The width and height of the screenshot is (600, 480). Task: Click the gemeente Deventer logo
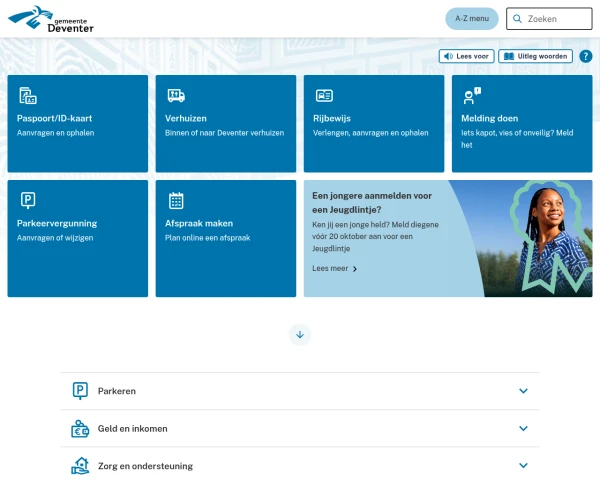coord(51,19)
